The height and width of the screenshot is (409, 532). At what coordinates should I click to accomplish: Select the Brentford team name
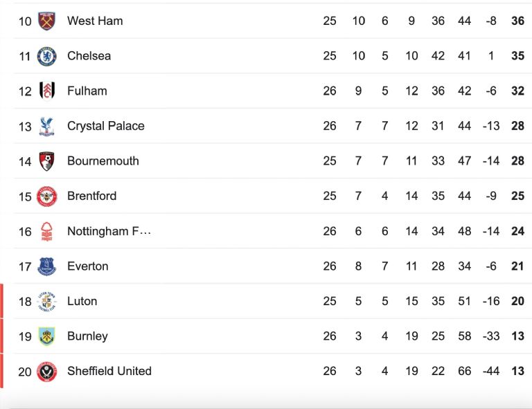(91, 196)
